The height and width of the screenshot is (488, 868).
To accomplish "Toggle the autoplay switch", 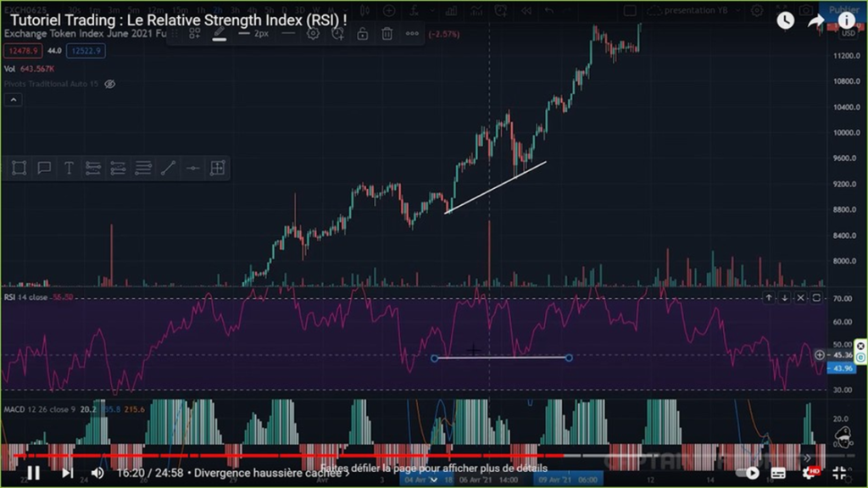I will click(x=748, y=473).
